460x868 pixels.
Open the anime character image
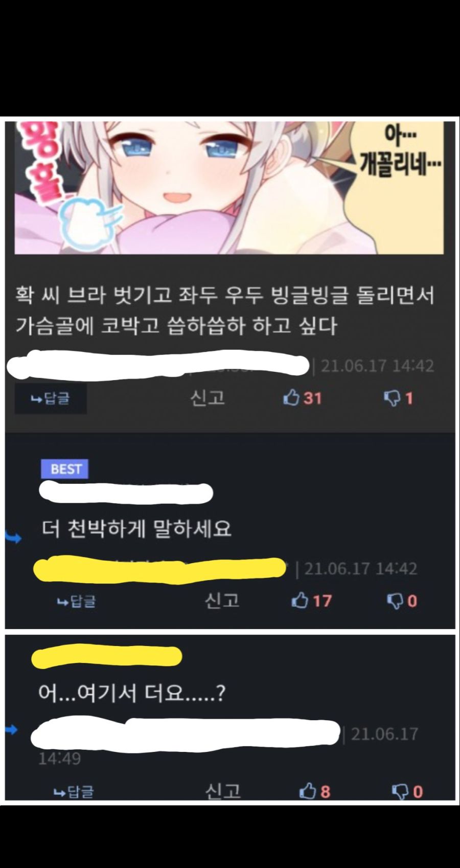tap(229, 187)
